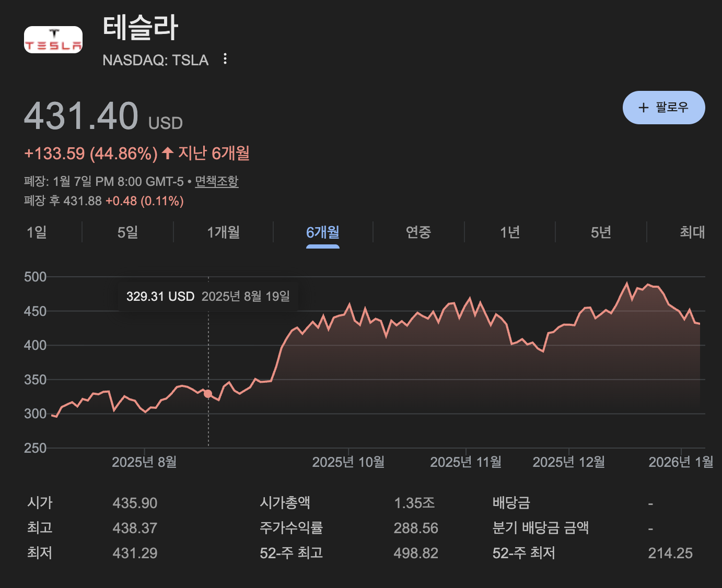
Task: Click the 52-주 최저 value 214.25
Action: click(x=670, y=553)
